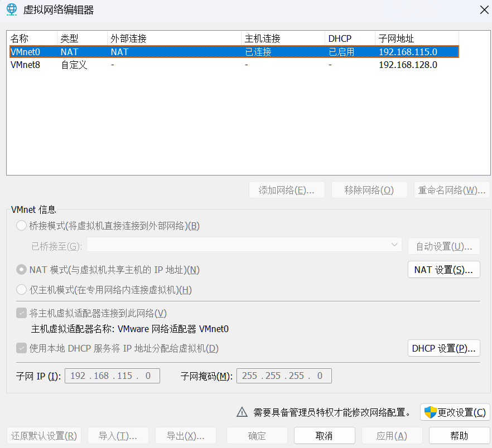This screenshot has width=492, height=448.
Task: Sort by 名称 column header
Action: point(33,38)
